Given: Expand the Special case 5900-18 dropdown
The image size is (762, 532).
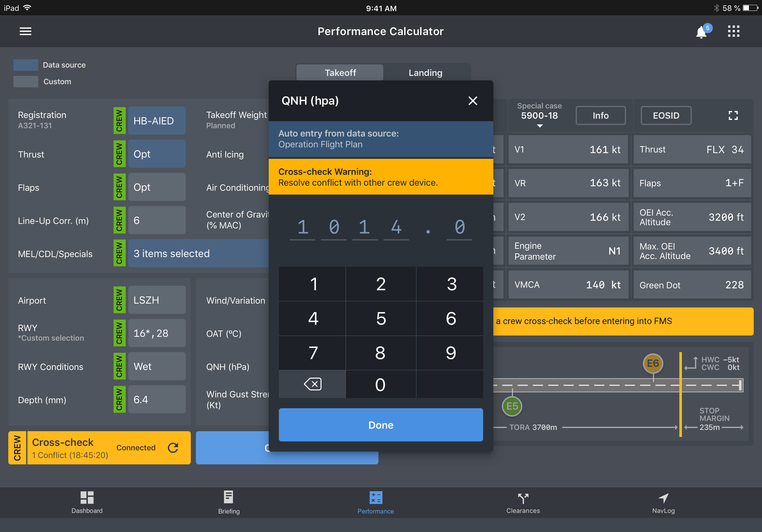Looking at the screenshot, I should coord(539,116).
